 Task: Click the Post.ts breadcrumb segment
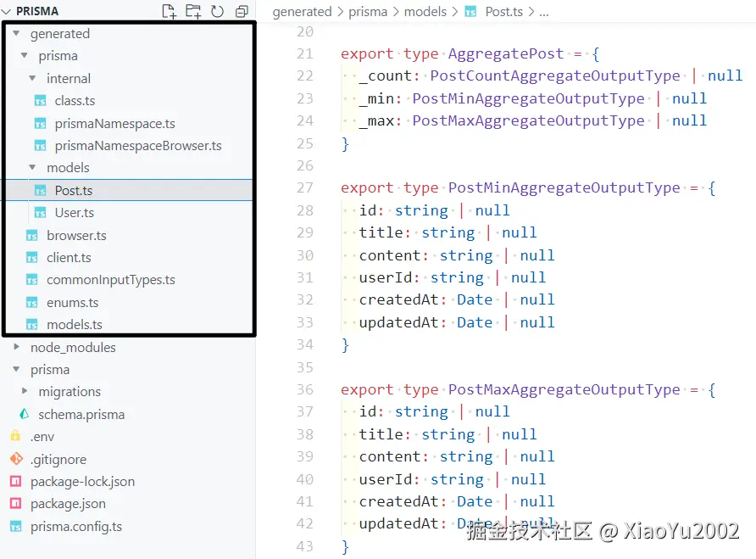[503, 12]
